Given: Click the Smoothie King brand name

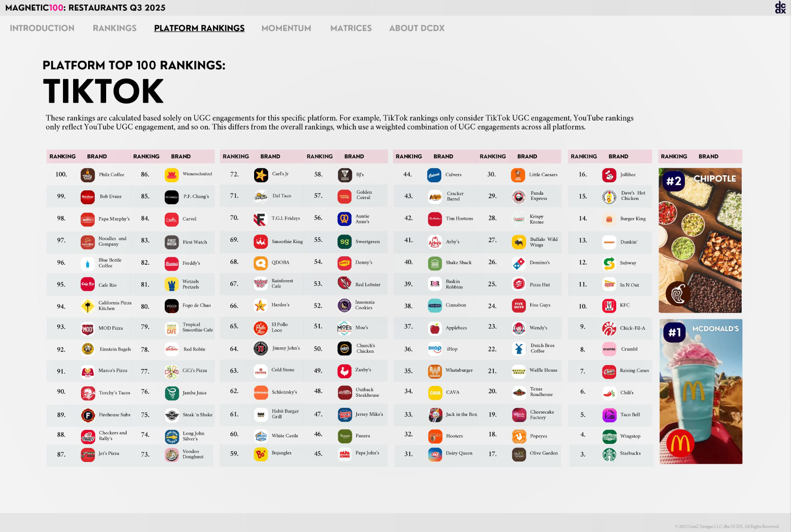Looking at the screenshot, I should coord(287,242).
